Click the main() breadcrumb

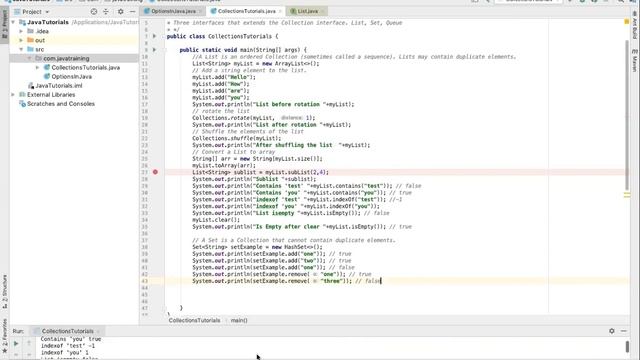tap(239, 320)
